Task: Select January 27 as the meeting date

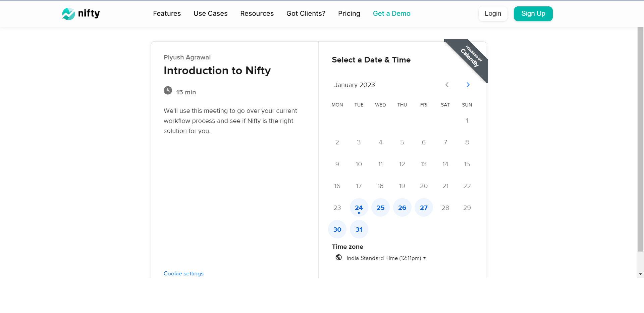Action: 424,207
